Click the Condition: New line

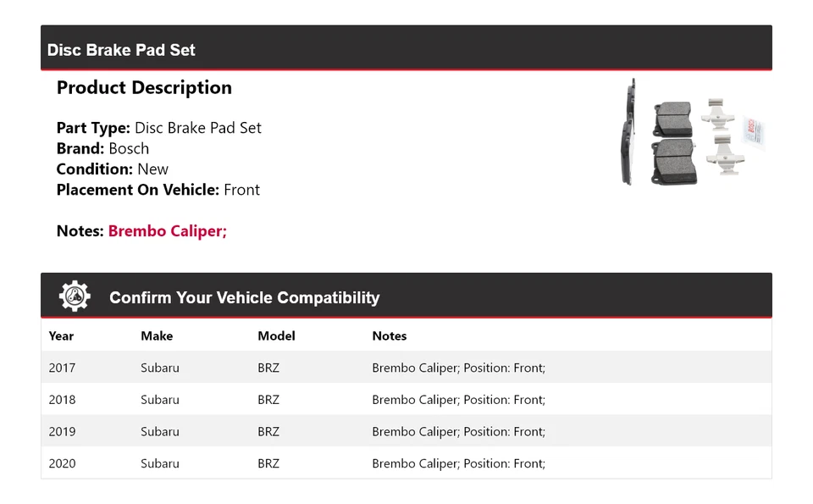tap(112, 169)
